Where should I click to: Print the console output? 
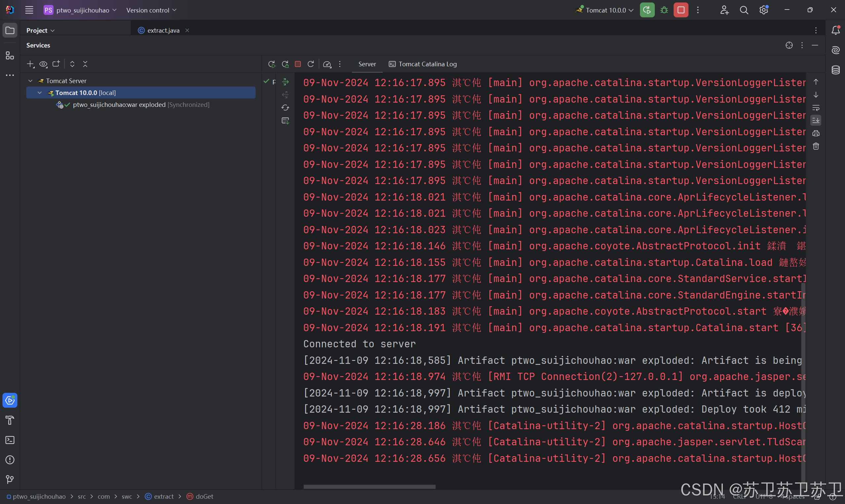point(816,134)
